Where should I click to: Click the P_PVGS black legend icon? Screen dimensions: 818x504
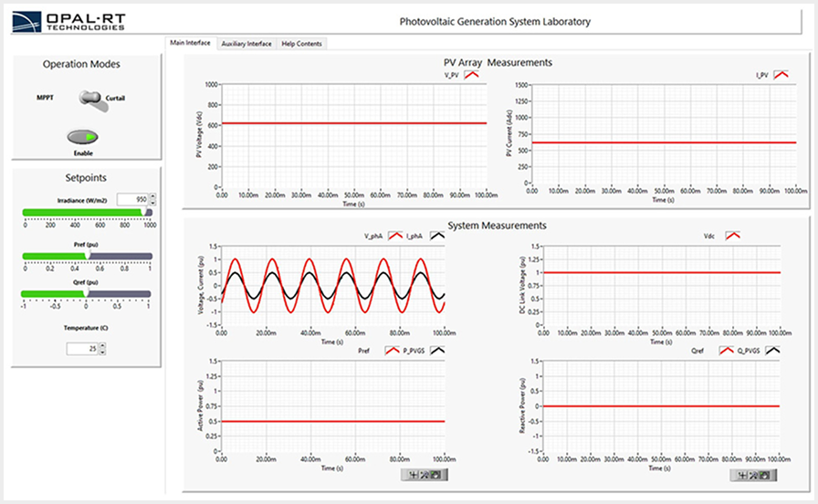[x=436, y=351]
